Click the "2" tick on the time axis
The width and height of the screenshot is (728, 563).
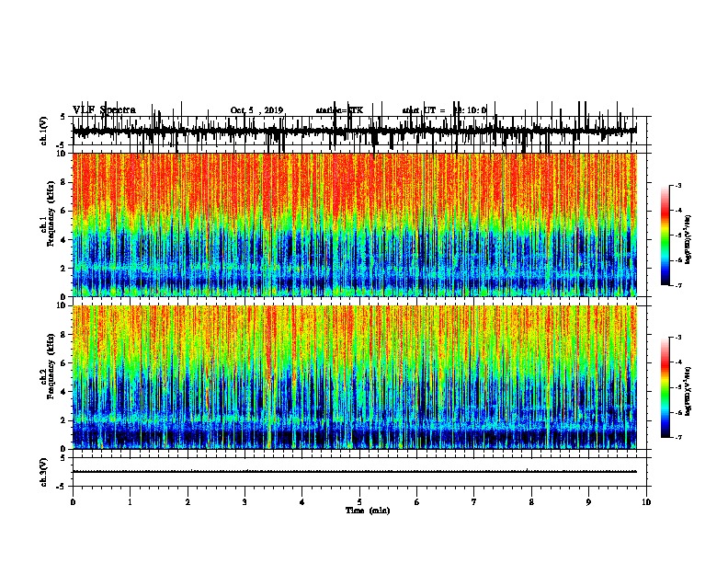(x=188, y=502)
